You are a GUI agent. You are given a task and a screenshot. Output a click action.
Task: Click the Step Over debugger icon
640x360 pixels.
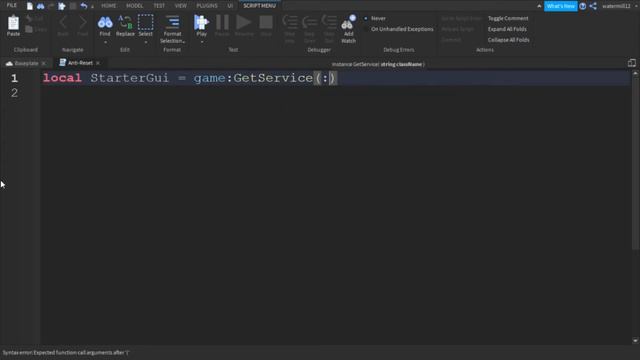(310, 22)
